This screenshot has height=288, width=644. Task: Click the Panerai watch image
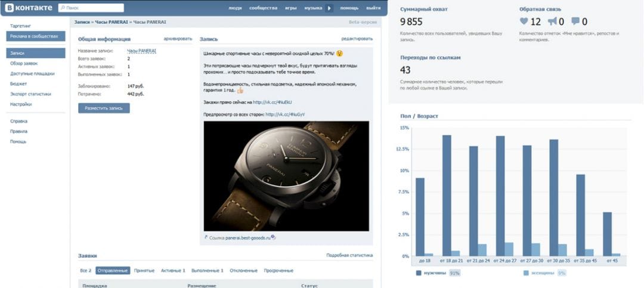click(286, 176)
